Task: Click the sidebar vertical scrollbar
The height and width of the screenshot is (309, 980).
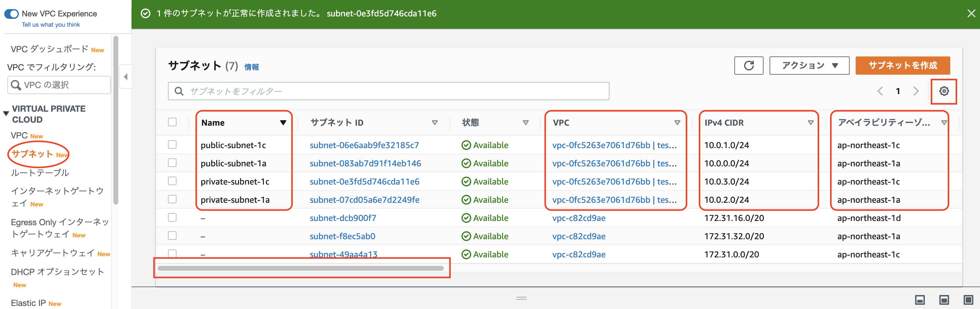Action: 116,120
